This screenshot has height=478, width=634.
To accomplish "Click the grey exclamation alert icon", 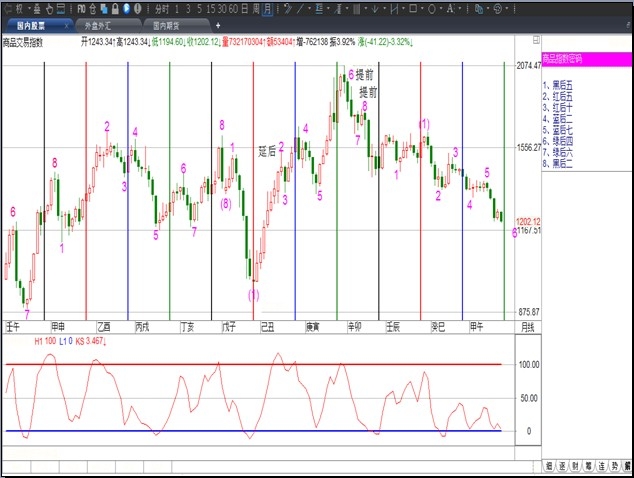I will click(x=138, y=8).
